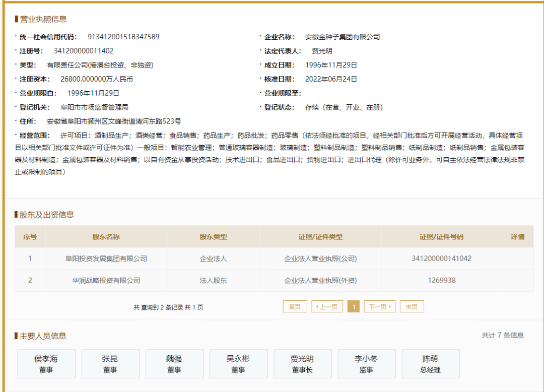Click 共 查询到 2 条记录 共 1 页 text
This screenshot has height=392, width=544.
click(x=168, y=307)
